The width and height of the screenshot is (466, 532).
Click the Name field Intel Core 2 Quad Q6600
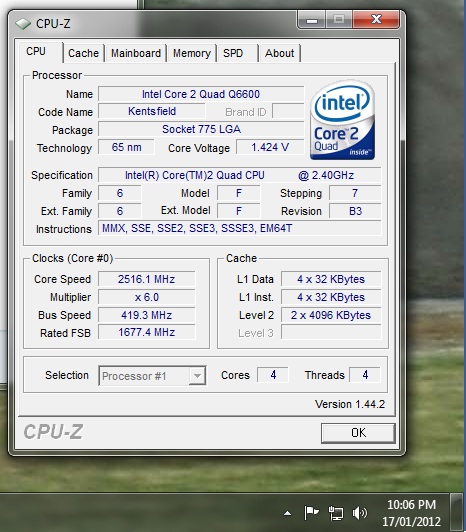(201, 94)
